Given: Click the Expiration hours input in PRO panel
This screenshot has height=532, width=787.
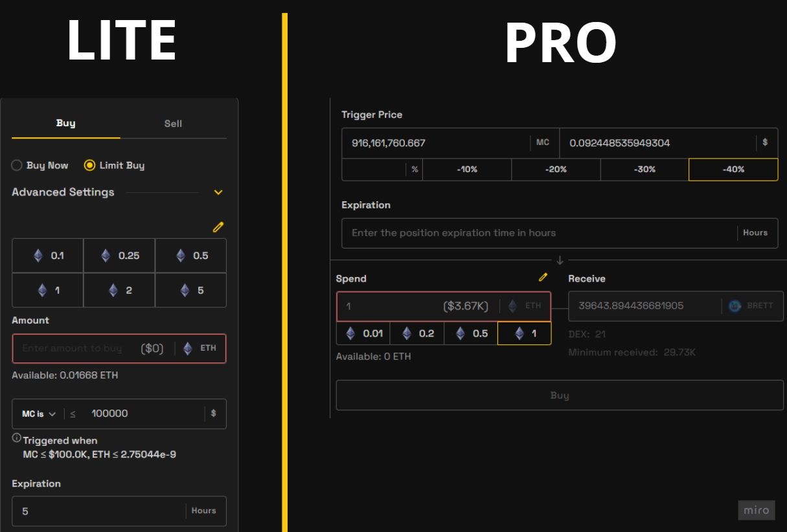Looking at the screenshot, I should point(538,233).
